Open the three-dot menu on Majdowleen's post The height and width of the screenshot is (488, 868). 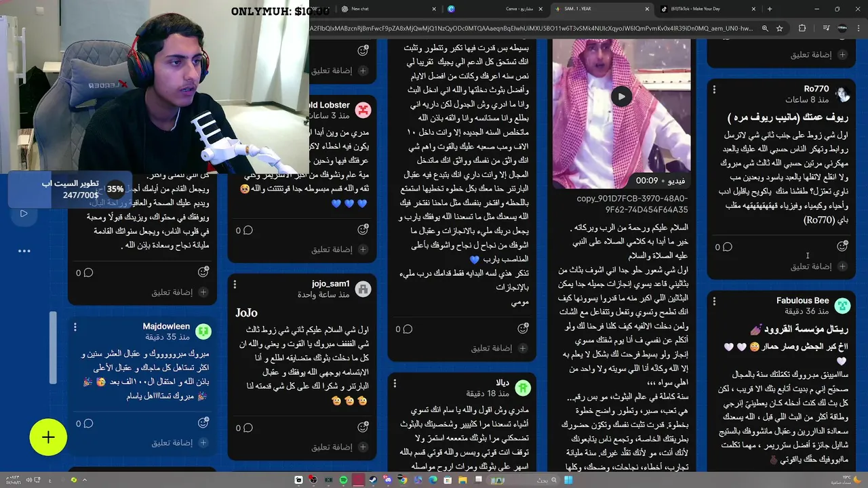[75, 327]
